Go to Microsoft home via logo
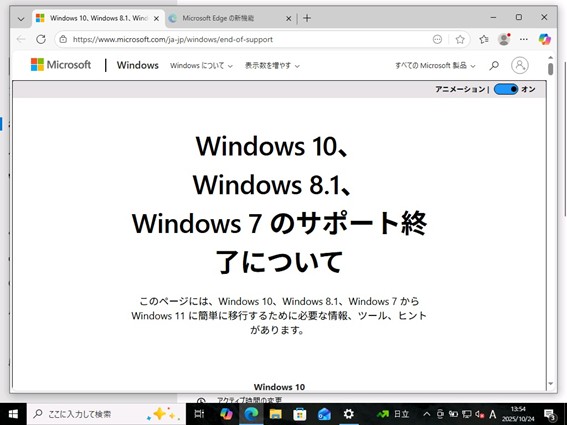 point(61,65)
